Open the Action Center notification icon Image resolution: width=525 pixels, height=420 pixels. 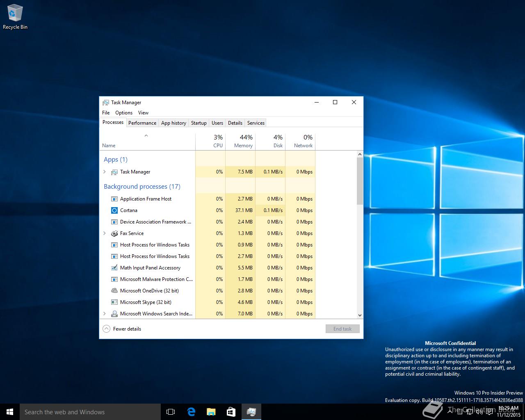pos(489,412)
